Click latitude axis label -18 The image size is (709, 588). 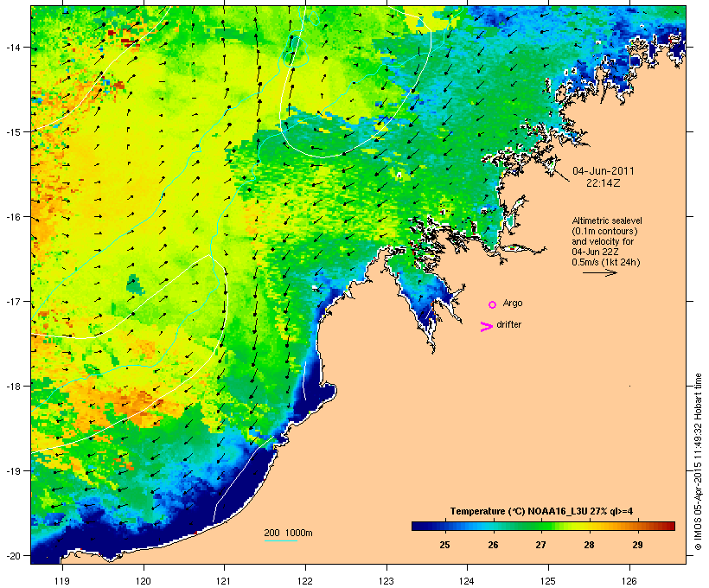(12, 386)
